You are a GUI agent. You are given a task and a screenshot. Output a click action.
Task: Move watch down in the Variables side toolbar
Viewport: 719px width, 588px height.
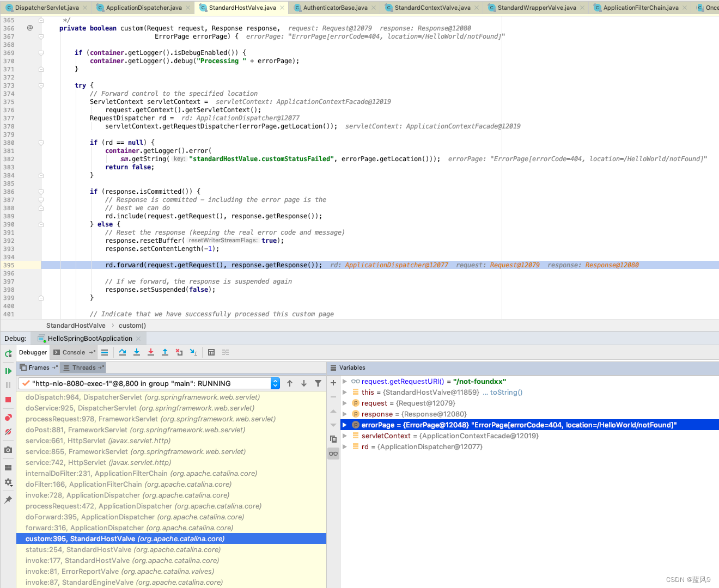(333, 425)
